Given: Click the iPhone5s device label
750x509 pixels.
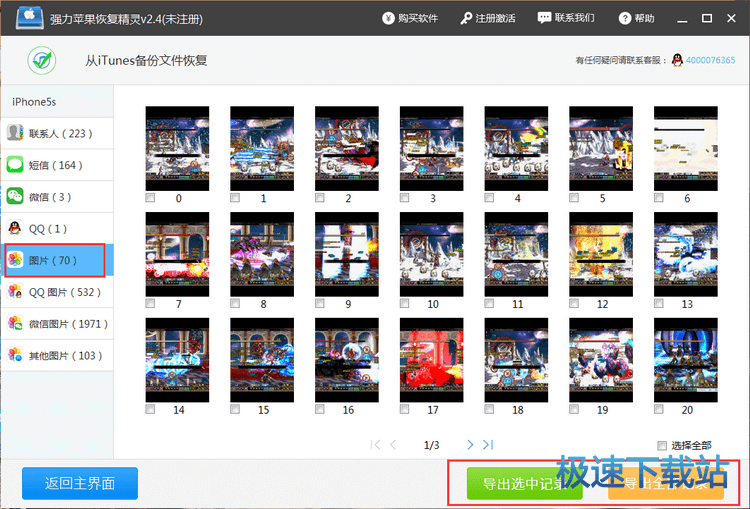Looking at the screenshot, I should click(x=34, y=102).
